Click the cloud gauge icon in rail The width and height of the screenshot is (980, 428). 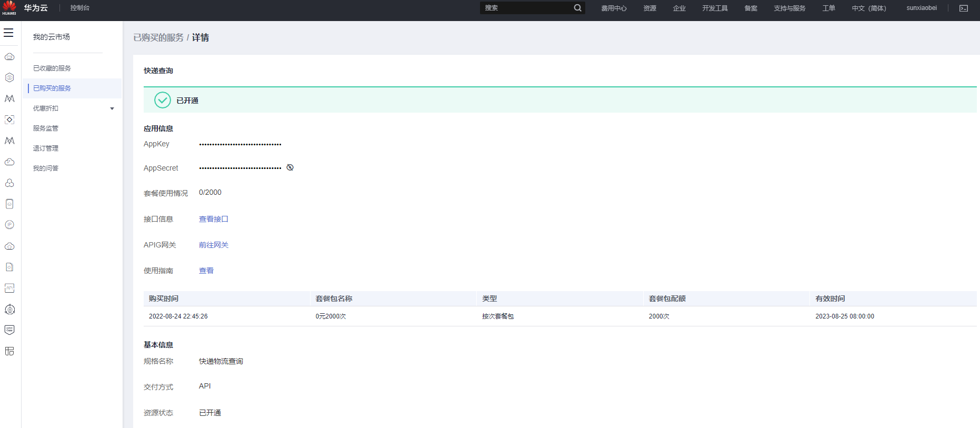point(9,162)
